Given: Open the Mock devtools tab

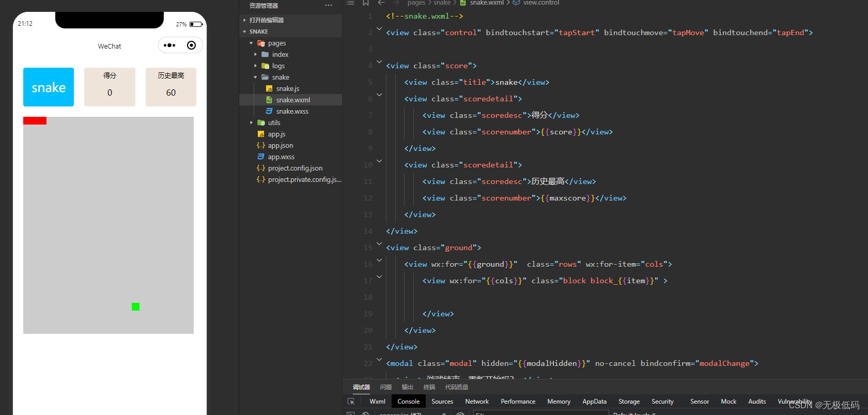Looking at the screenshot, I should [729, 402].
